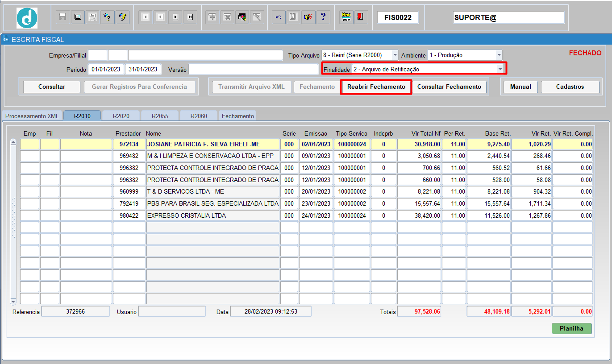This screenshot has height=364, width=612.
Task: Click the empty Usuario field
Action: click(172, 311)
